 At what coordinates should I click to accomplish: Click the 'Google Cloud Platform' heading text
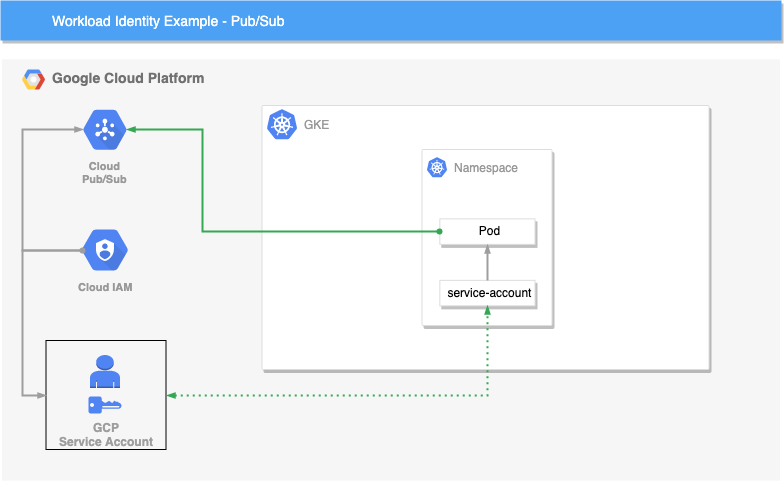(128, 78)
